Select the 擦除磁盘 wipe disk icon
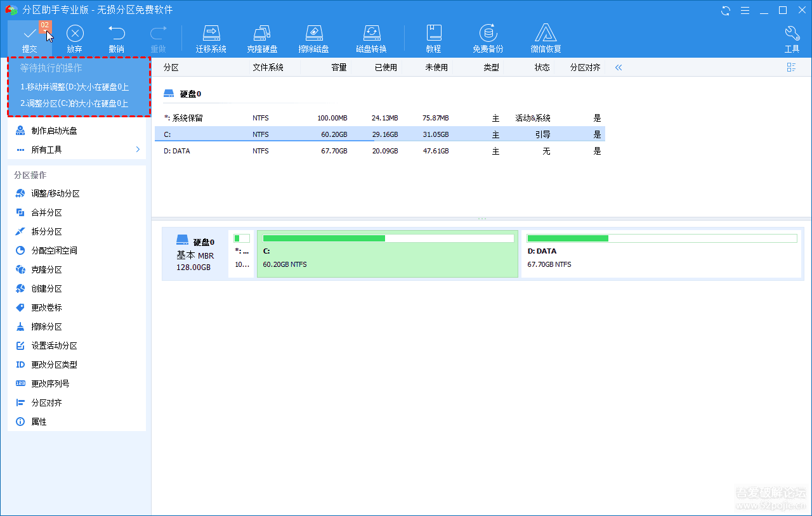Viewport: 812px width, 516px height. point(313,38)
